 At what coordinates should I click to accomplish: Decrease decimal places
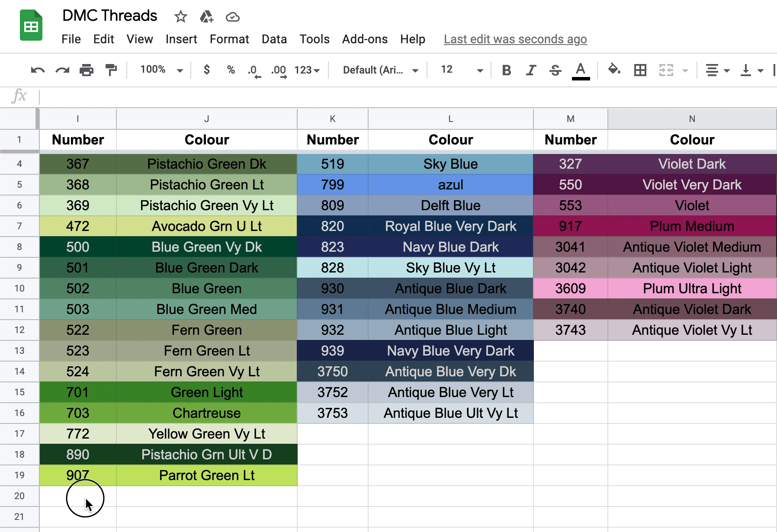coord(254,71)
